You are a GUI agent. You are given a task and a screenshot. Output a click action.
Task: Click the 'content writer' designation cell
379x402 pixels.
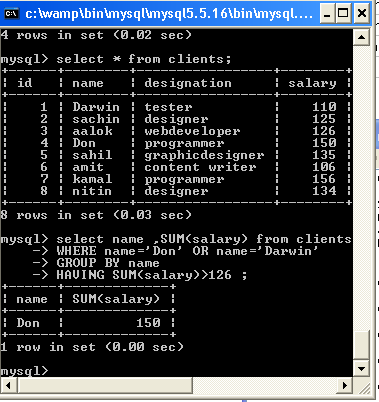click(200, 167)
